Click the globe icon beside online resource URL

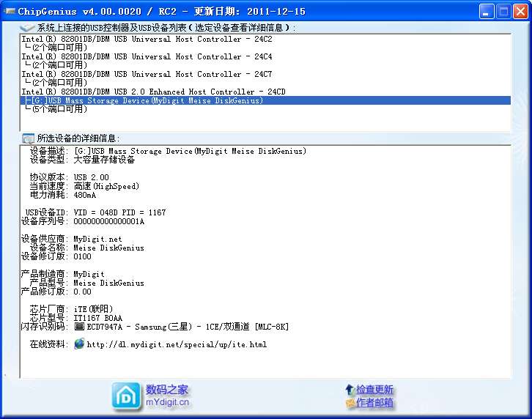click(79, 344)
